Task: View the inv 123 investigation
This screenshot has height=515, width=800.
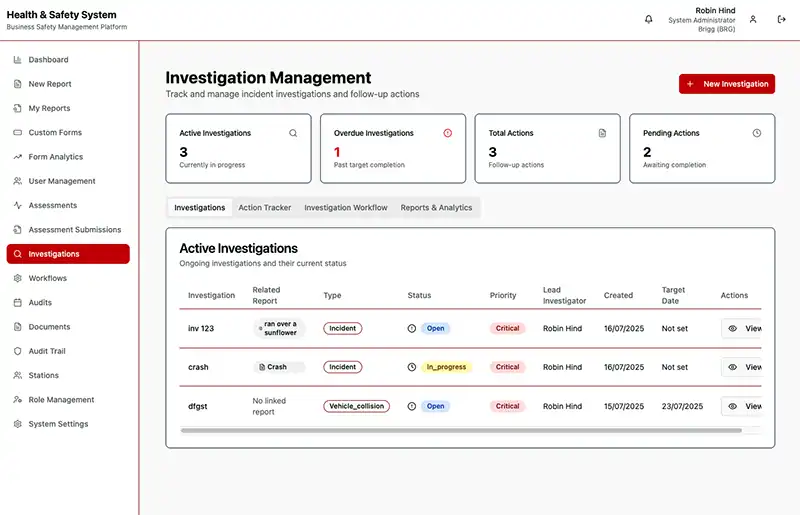Action: [x=742, y=329]
